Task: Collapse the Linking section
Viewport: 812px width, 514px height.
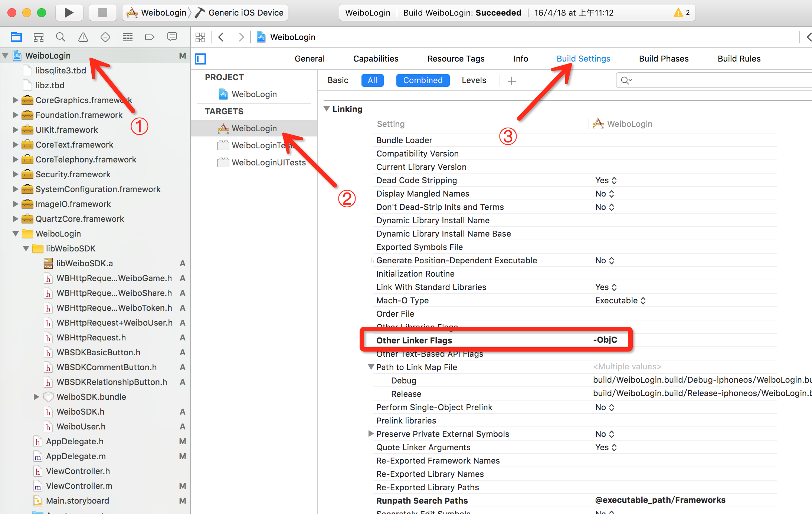Action: [x=327, y=109]
